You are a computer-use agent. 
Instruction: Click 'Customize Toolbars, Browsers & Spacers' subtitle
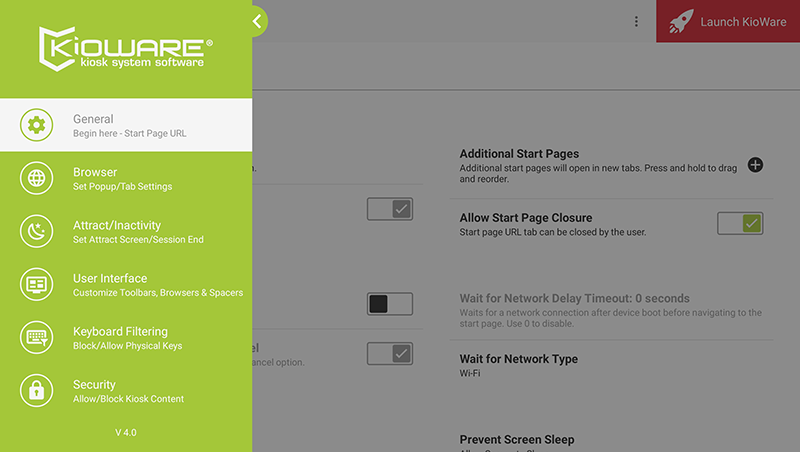[158, 293]
